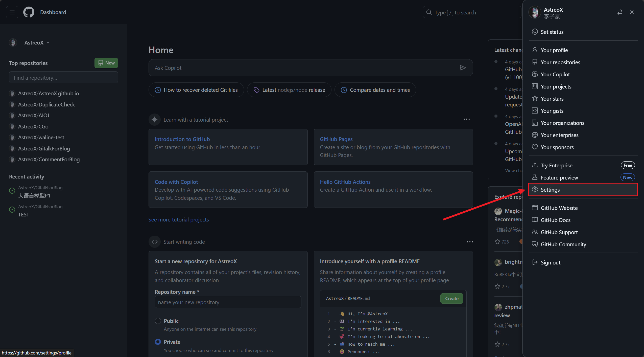The height and width of the screenshot is (357, 644).
Task: Open Settings in the user menu
Action: pos(583,190)
